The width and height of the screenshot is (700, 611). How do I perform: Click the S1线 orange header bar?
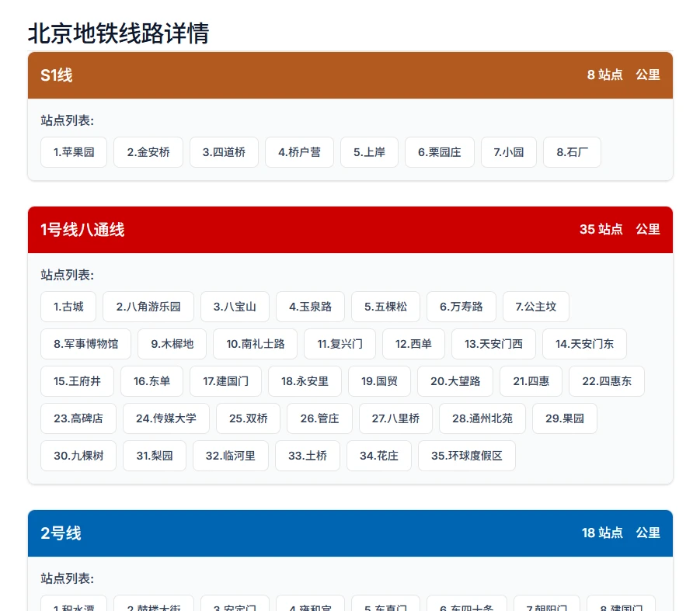pyautogui.click(x=350, y=75)
